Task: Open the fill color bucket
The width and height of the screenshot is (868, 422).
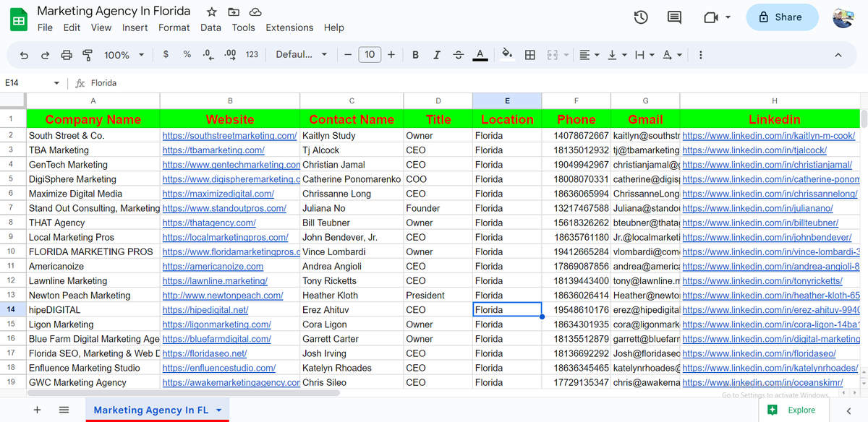Action: click(508, 54)
